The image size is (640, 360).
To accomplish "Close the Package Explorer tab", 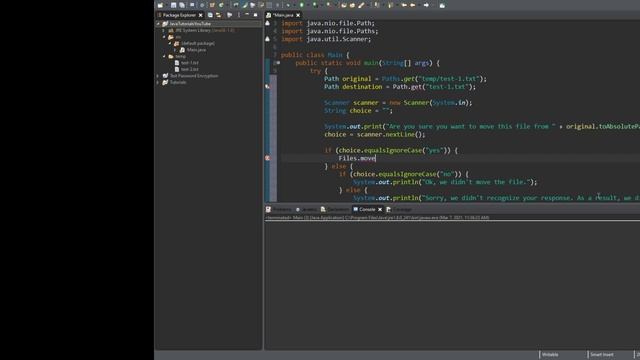I will click(200, 15).
